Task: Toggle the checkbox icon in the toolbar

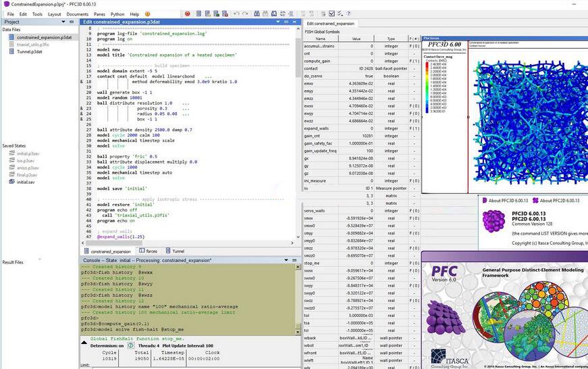Action: pos(331,14)
